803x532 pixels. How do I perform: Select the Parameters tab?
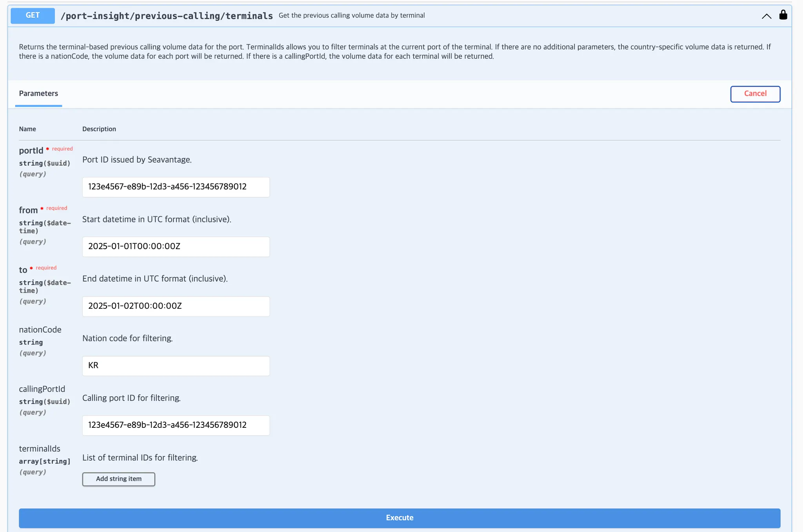click(38, 94)
